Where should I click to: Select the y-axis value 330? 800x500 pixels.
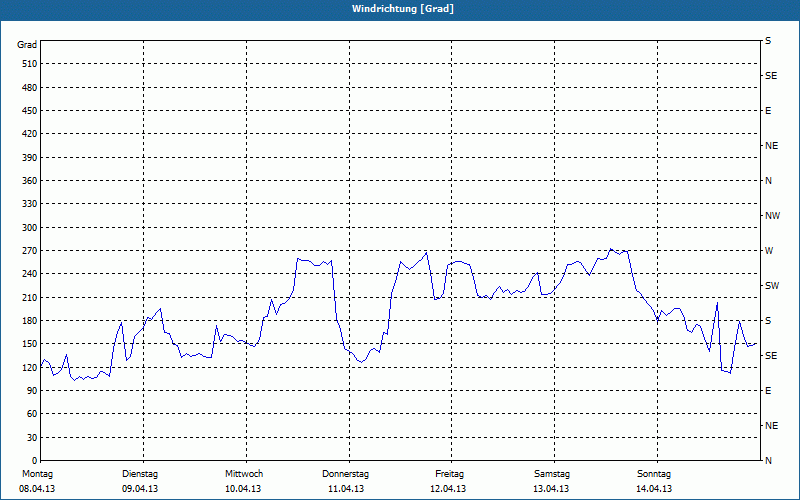pyautogui.click(x=29, y=204)
